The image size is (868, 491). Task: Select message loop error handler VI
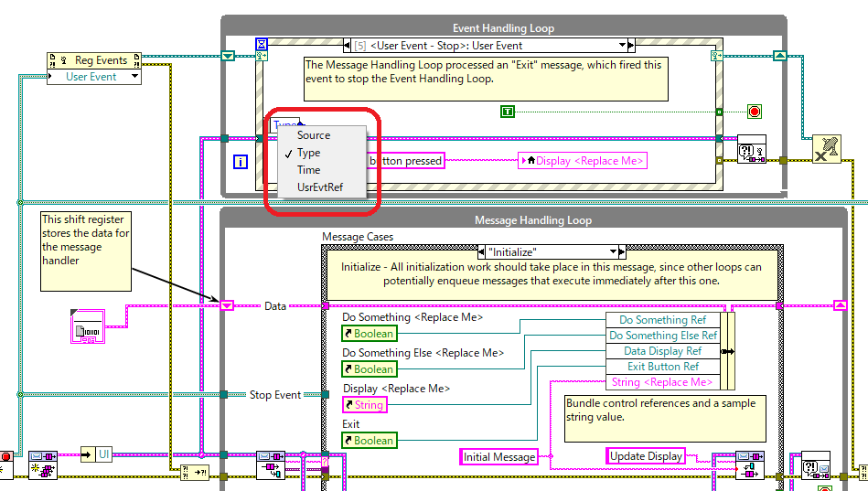tap(816, 465)
